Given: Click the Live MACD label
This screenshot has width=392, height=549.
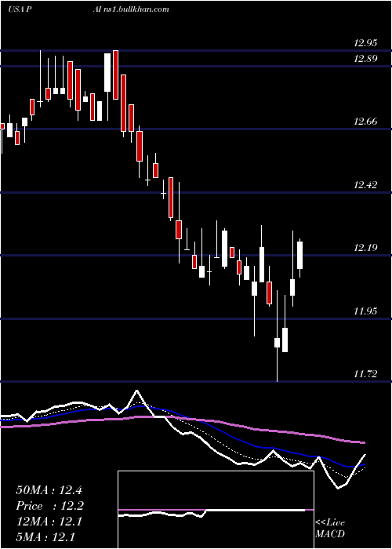Looking at the screenshot, I should click(330, 529).
